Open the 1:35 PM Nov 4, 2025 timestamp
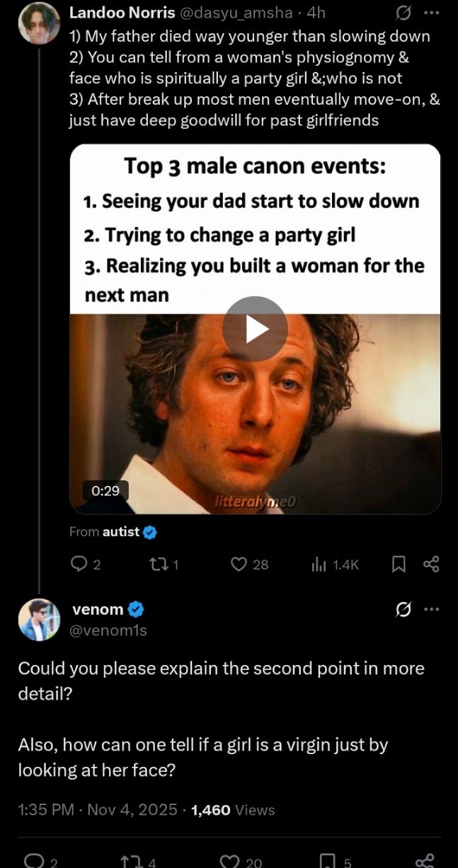The width and height of the screenshot is (458, 868). coord(98,809)
